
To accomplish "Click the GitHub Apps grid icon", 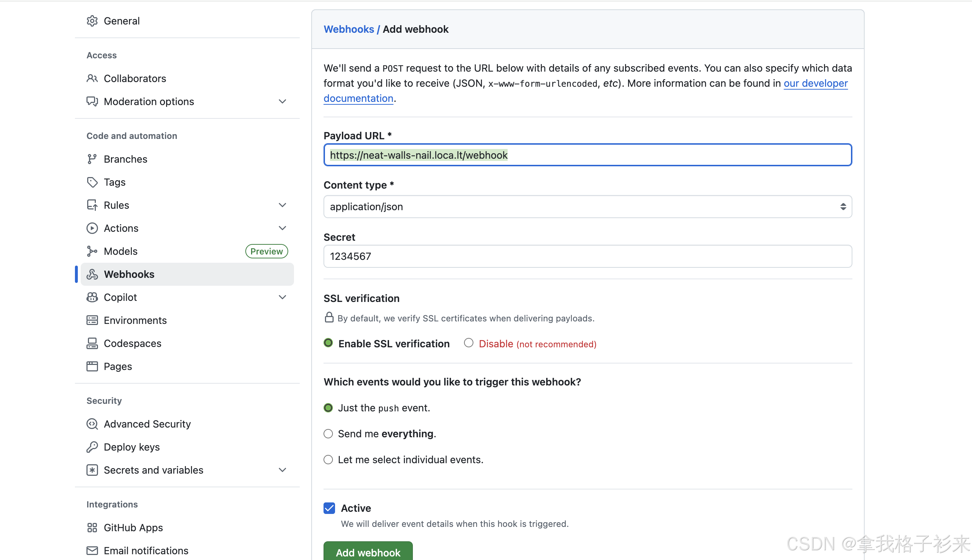I will 92,527.
